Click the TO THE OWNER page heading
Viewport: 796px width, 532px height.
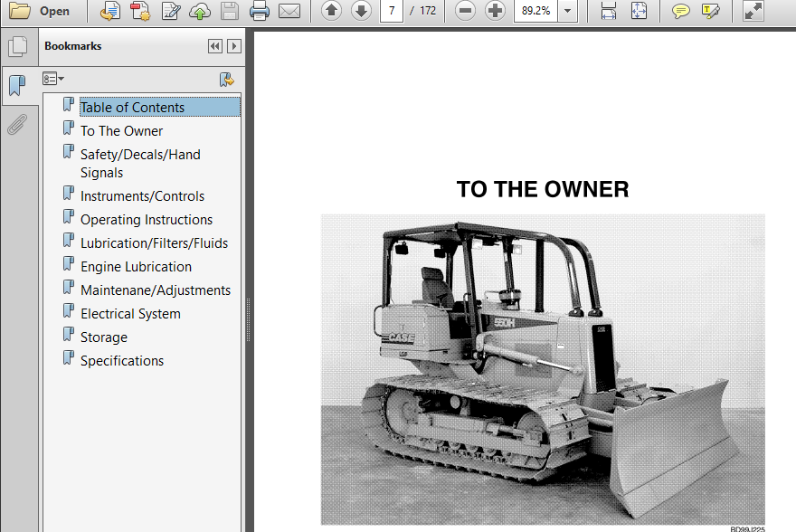click(543, 189)
